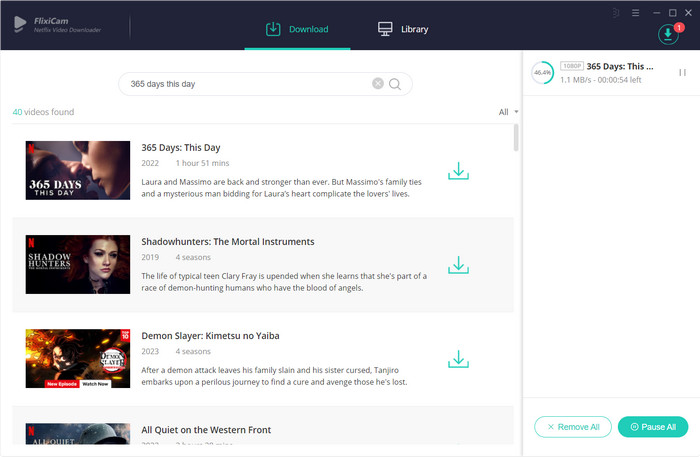Download 365 Days: This Day
The width and height of the screenshot is (700, 457).
click(x=458, y=171)
